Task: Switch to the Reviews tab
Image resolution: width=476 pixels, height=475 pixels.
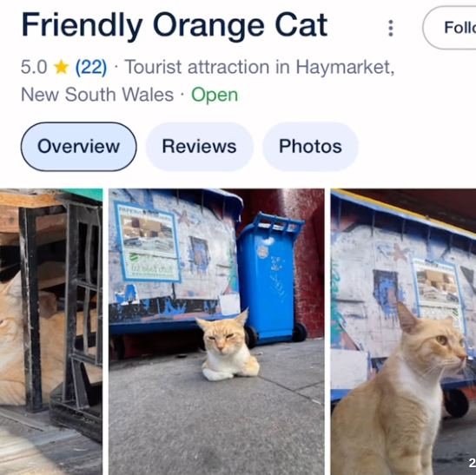Action: pyautogui.click(x=199, y=147)
